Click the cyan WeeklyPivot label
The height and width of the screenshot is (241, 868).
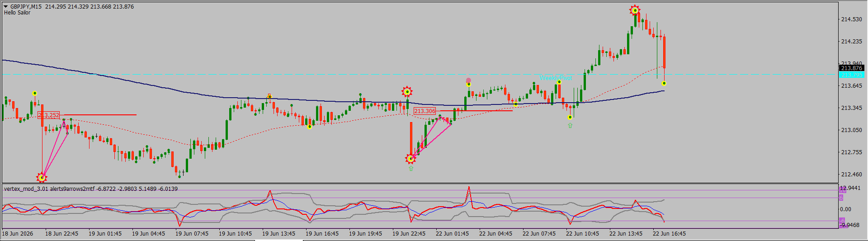coord(555,78)
